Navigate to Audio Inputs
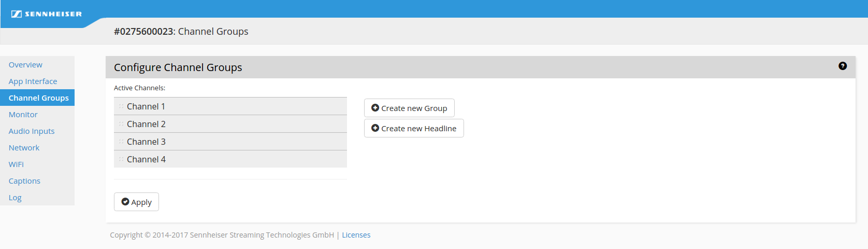 coord(32,131)
